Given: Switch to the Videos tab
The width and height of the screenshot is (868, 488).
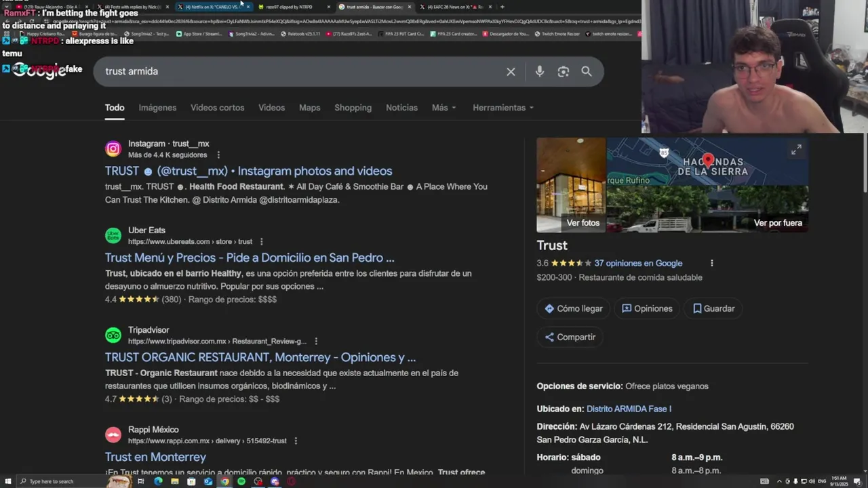Looking at the screenshot, I should point(271,108).
